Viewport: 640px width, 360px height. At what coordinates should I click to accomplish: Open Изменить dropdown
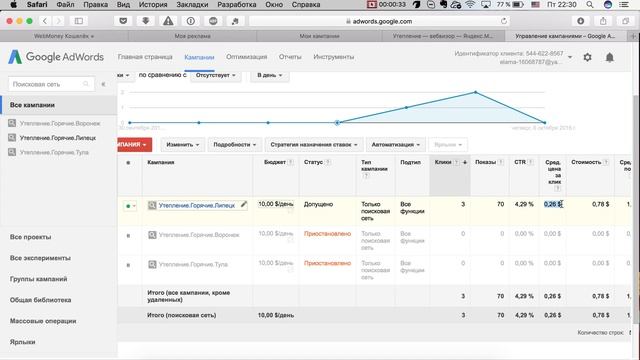pyautogui.click(x=182, y=144)
